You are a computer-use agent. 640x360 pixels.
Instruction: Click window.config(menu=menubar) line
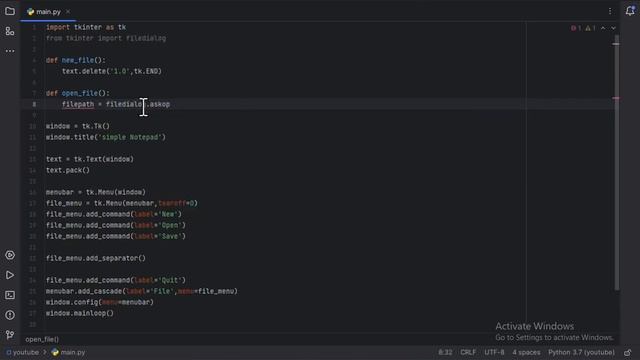(100, 302)
